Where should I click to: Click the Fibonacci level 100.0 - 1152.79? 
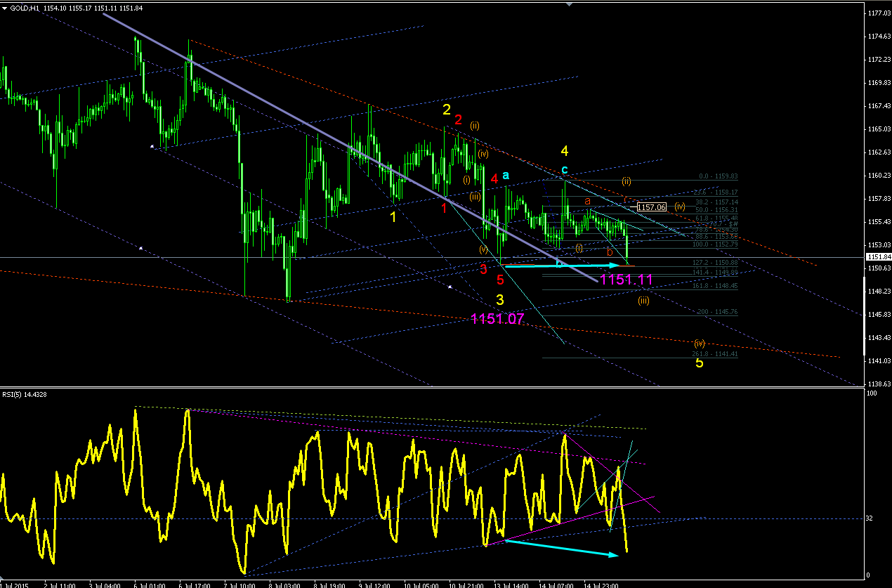click(715, 244)
